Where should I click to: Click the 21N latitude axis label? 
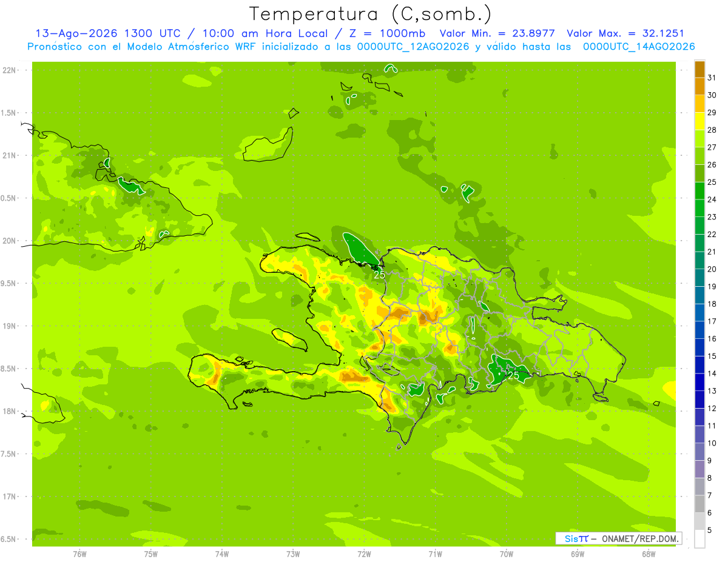(x=10, y=155)
